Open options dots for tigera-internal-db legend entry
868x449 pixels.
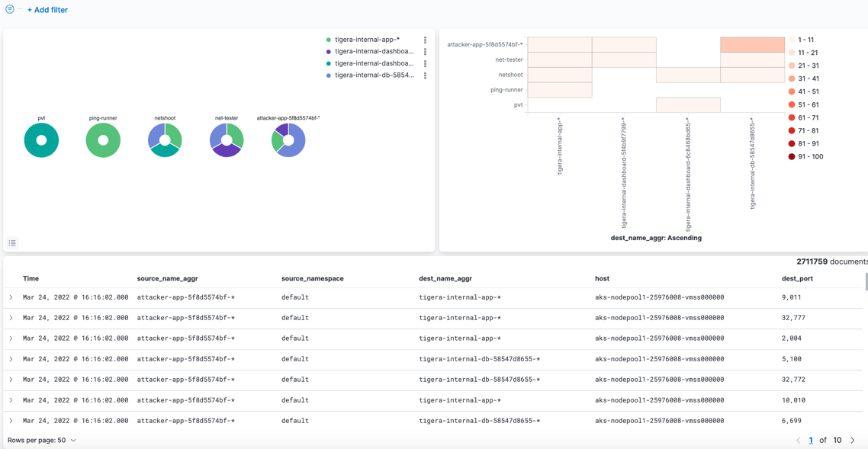pos(425,75)
